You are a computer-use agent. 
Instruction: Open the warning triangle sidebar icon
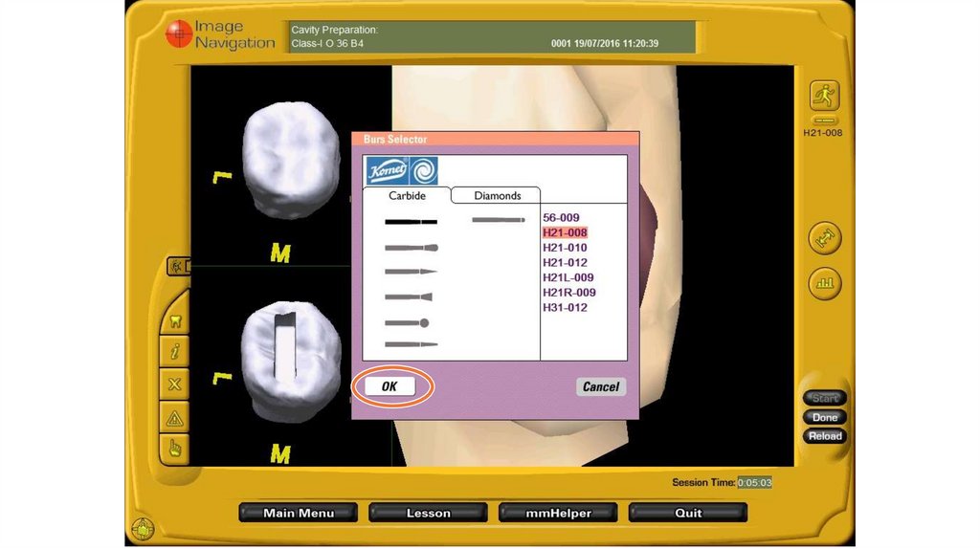[175, 417]
